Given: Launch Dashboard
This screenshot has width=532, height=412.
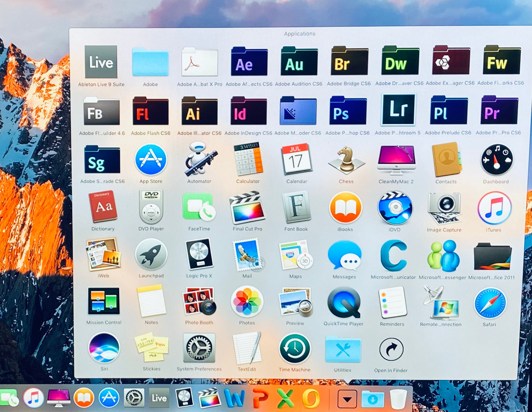Looking at the screenshot, I should click(x=497, y=160).
